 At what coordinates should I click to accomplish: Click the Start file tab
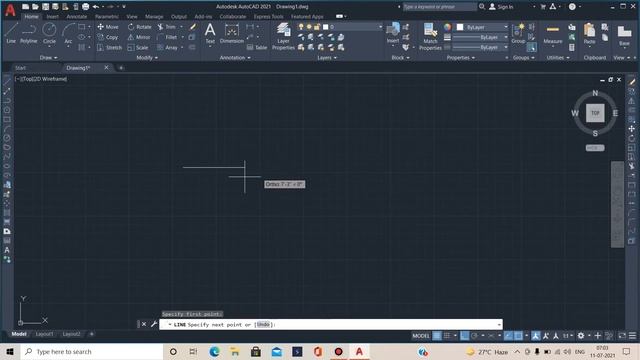point(20,68)
